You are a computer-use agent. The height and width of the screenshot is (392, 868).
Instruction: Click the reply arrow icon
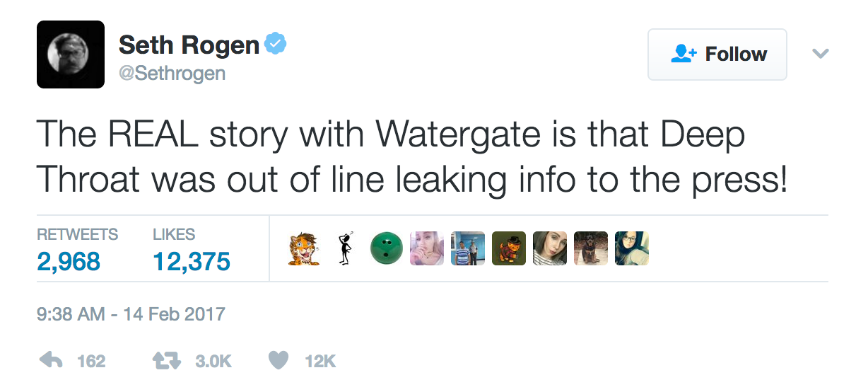51,361
